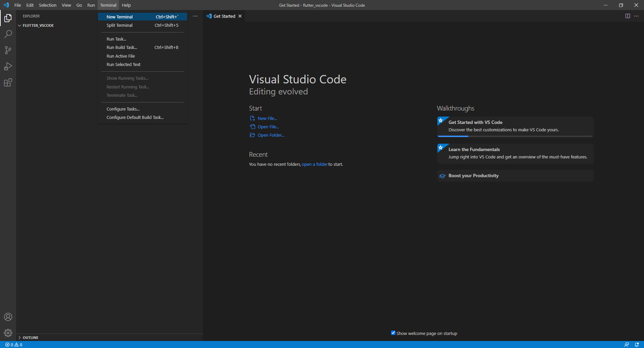Open Explorer Views and More Actions ellipsis
This screenshot has height=348, width=644.
click(x=195, y=16)
